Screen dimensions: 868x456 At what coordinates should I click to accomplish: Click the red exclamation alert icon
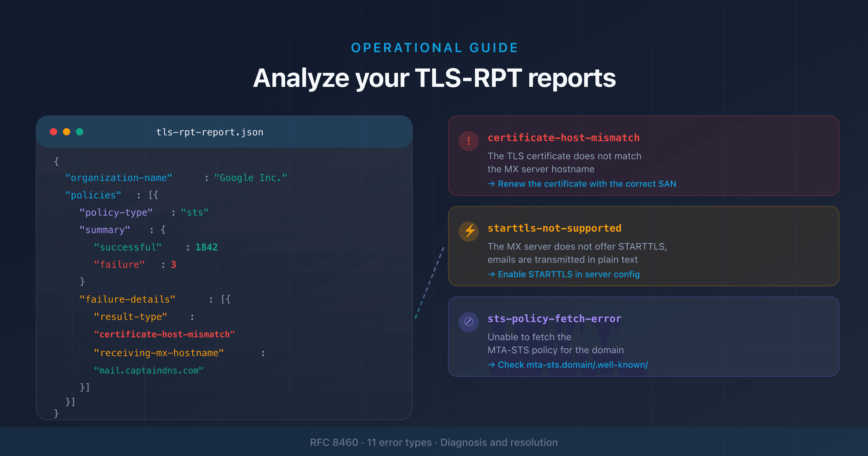click(469, 141)
